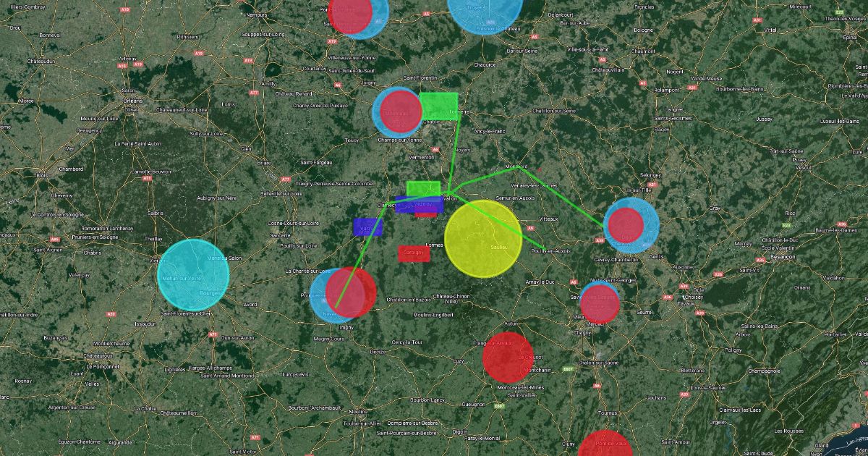Click the blue rectangle over Vézelay
Viewport: 868px width, 456px height.
(x=419, y=205)
